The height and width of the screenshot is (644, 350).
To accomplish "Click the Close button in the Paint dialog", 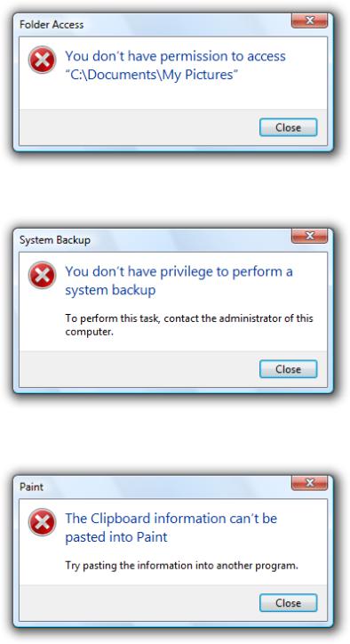I will pos(288,602).
